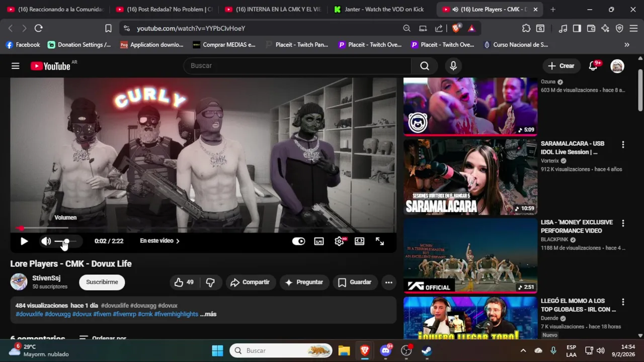644x362 pixels.
Task: Enter fullscreen in the video player
Action: pyautogui.click(x=380, y=241)
